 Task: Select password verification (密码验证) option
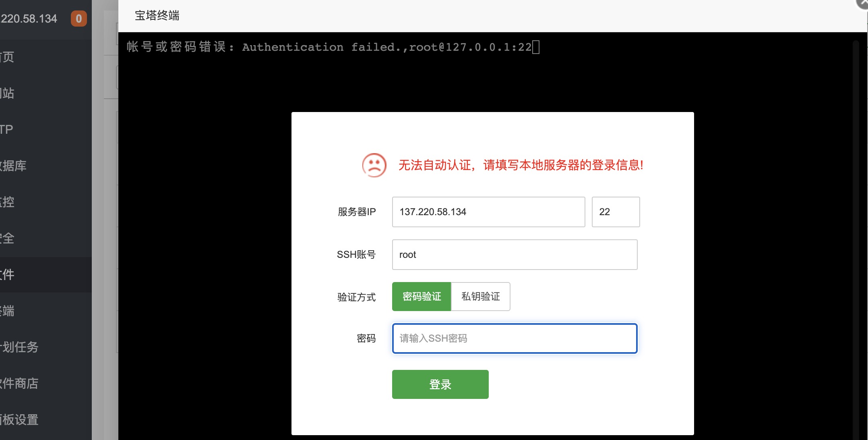point(422,297)
